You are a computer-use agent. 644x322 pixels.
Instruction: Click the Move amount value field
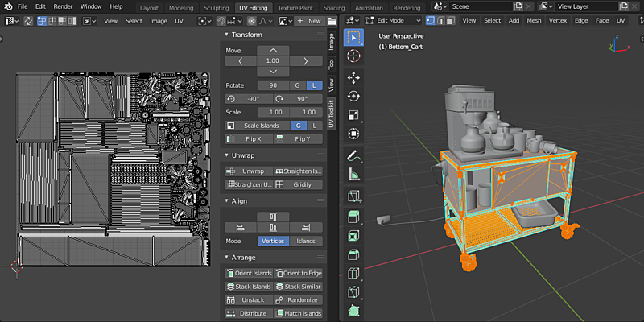[273, 60]
